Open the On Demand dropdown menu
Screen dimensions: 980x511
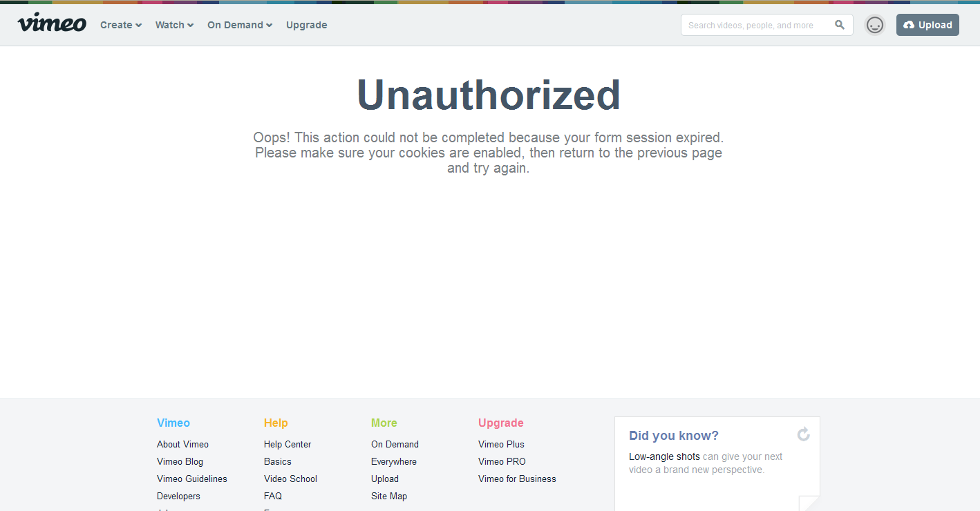coord(240,25)
